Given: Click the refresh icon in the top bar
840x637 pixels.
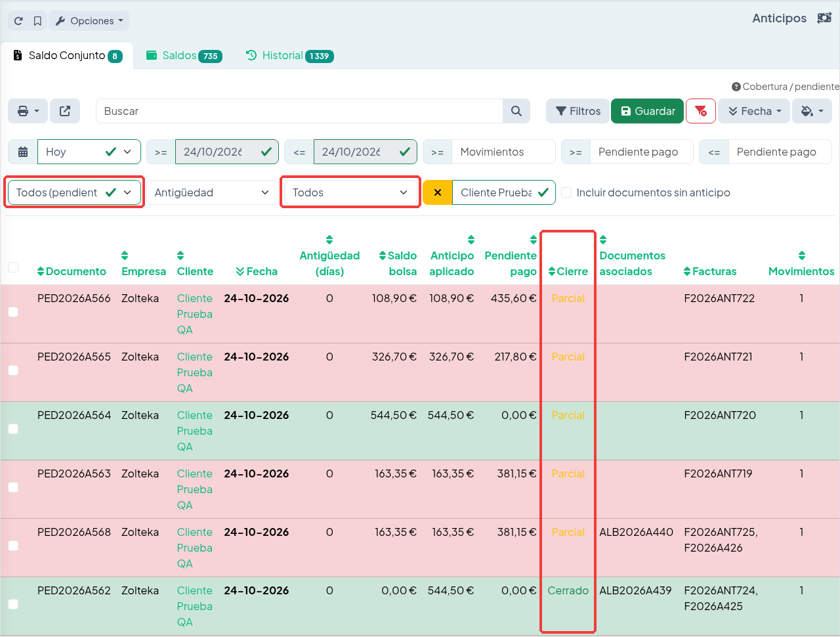Looking at the screenshot, I should [18, 21].
